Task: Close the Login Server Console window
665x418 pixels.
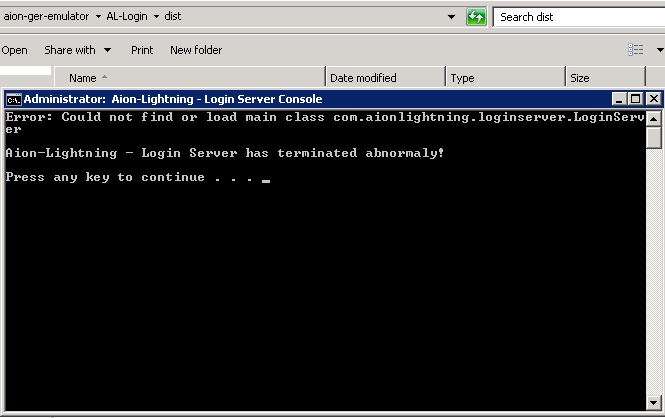Action: click(x=654, y=99)
